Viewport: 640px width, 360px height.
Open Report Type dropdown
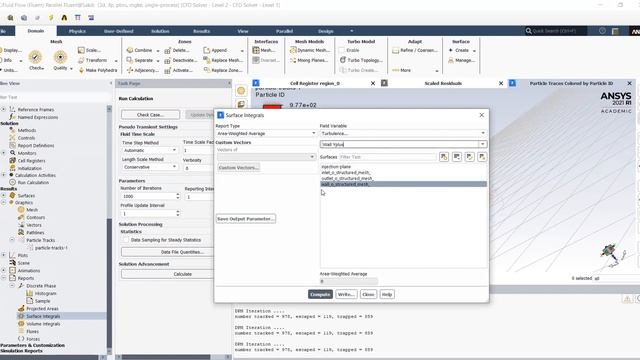[266, 133]
